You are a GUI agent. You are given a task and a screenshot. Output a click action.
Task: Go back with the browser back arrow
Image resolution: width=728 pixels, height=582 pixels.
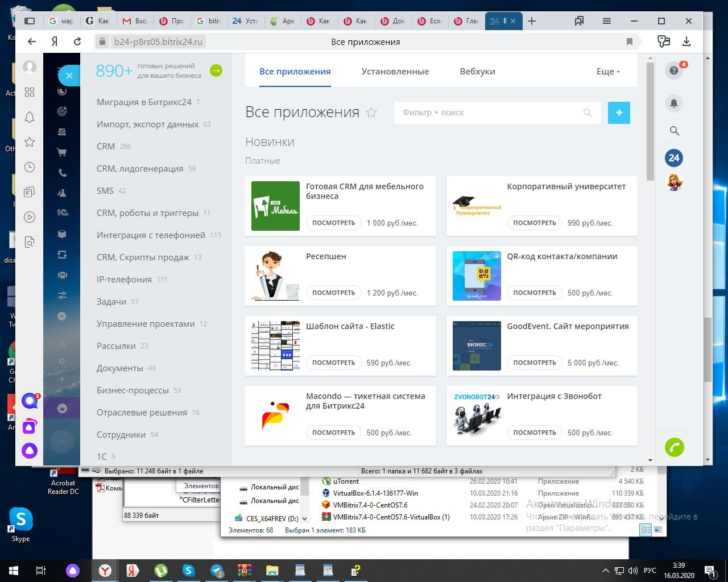tap(32, 41)
